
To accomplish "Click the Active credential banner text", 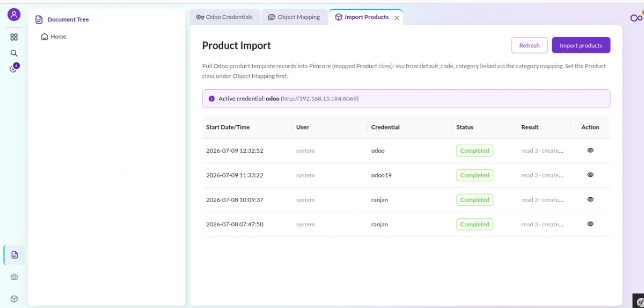I will point(288,99).
